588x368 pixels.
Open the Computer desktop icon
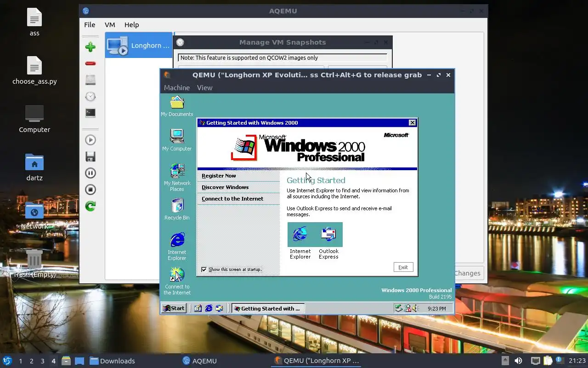[x=34, y=119]
